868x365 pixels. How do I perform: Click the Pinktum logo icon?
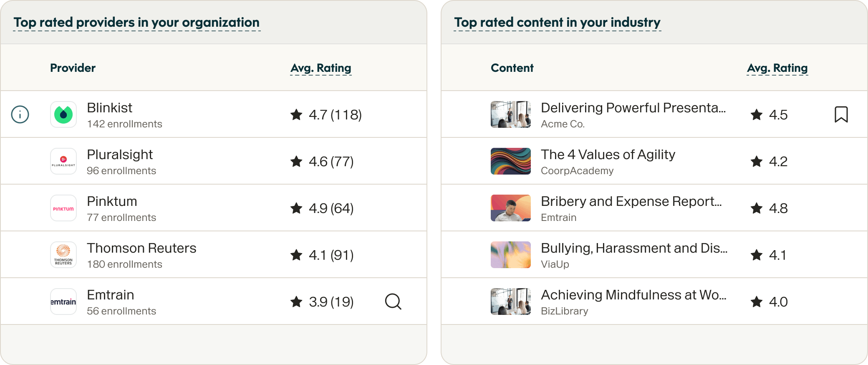coord(63,208)
